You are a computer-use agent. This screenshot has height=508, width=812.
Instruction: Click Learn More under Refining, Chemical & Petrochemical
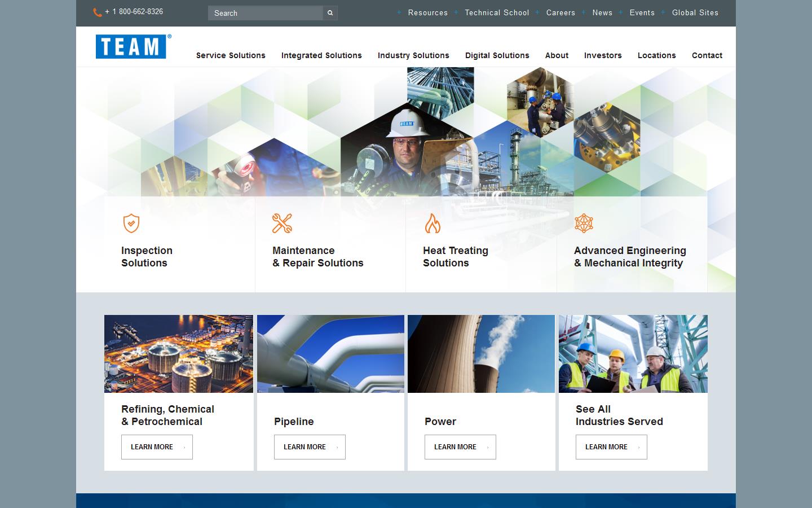coord(156,447)
